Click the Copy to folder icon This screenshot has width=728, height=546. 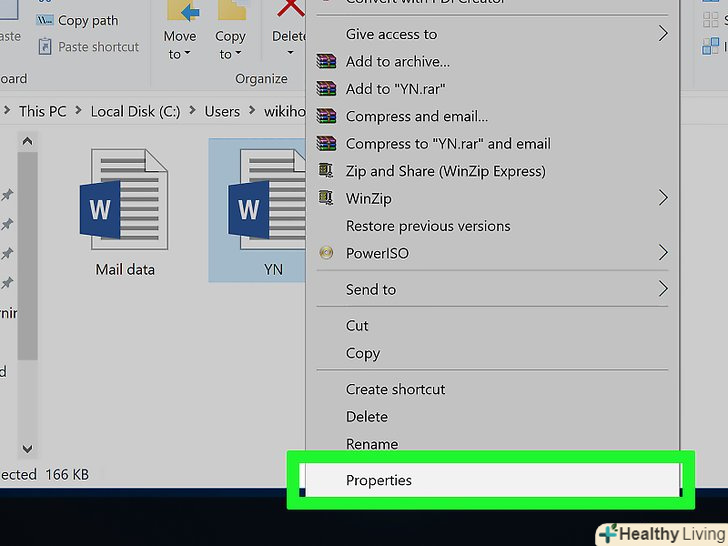point(232,10)
